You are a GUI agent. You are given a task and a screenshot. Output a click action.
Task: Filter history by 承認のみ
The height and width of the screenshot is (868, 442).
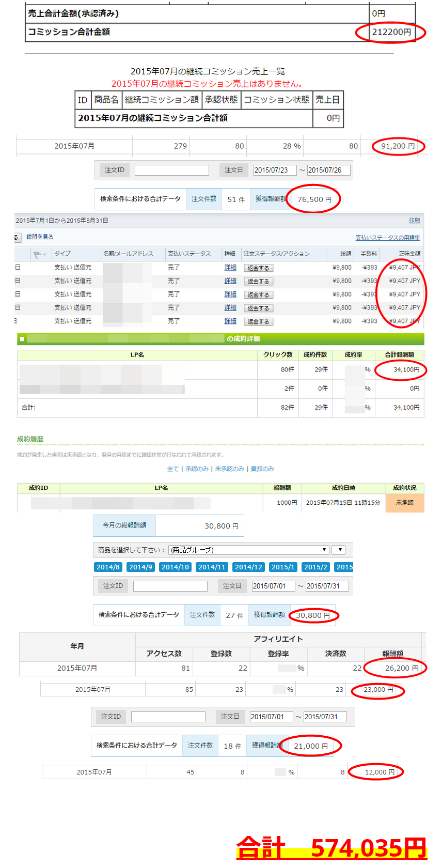coord(197,469)
